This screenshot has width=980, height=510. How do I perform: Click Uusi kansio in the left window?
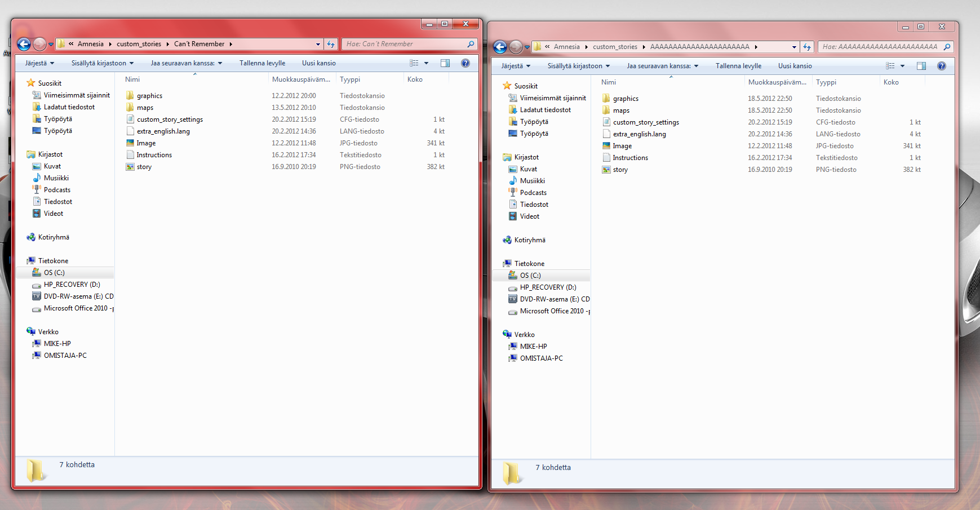click(x=318, y=63)
